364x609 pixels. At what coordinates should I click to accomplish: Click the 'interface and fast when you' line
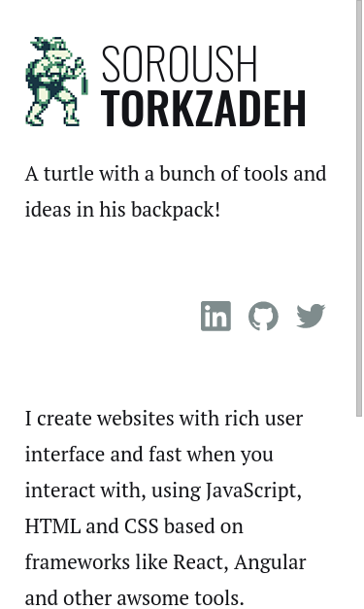click(149, 455)
